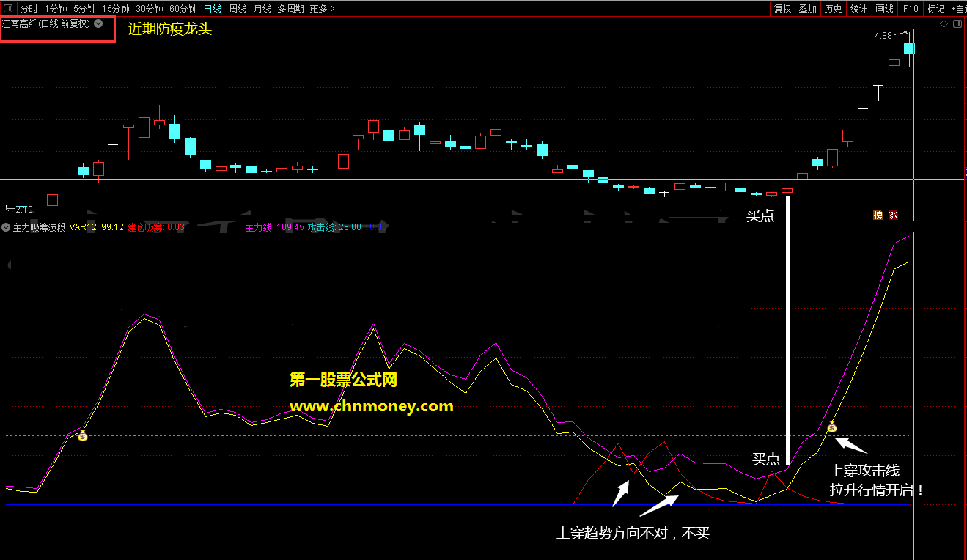Viewport: 967px width, 560px height.
Task: Select the 60分钟 period
Action: click(x=183, y=9)
